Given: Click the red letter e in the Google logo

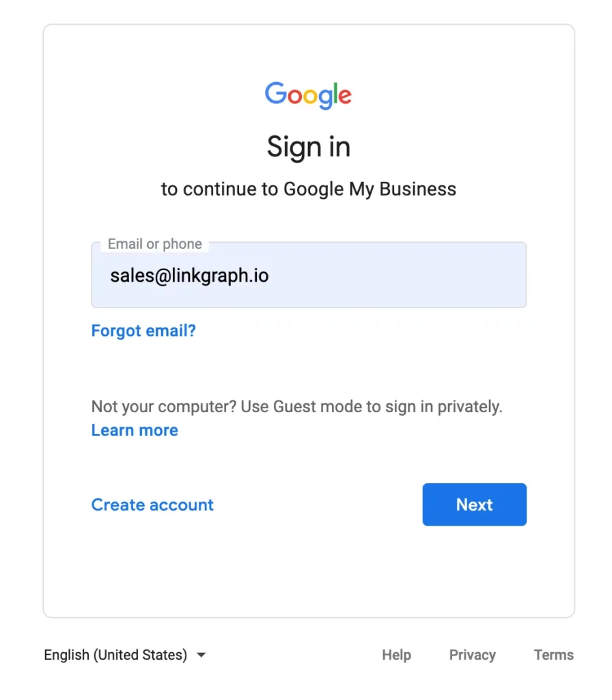Looking at the screenshot, I should tap(345, 96).
